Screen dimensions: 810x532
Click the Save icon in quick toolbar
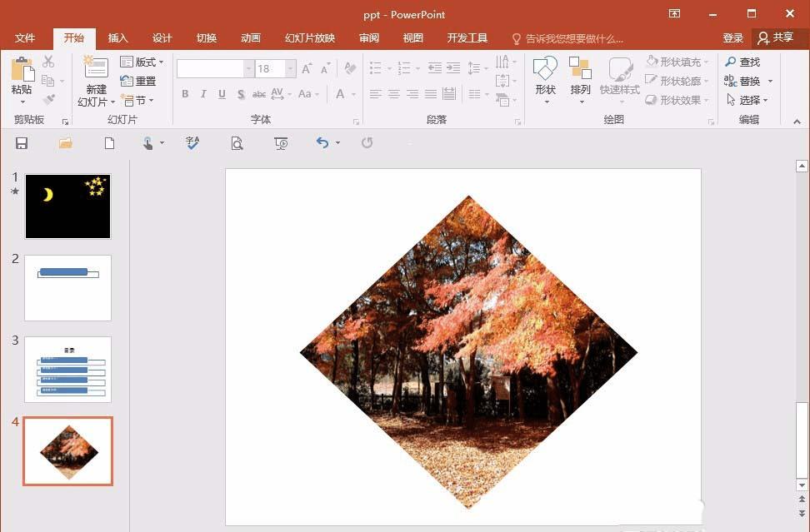[x=21, y=143]
